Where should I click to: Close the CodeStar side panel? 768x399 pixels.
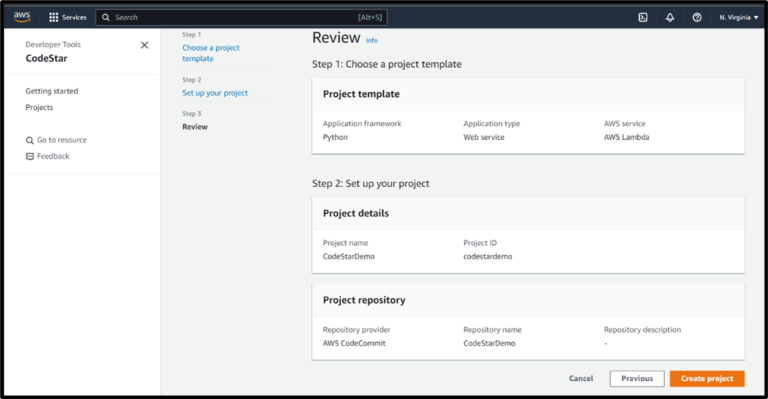(x=144, y=45)
